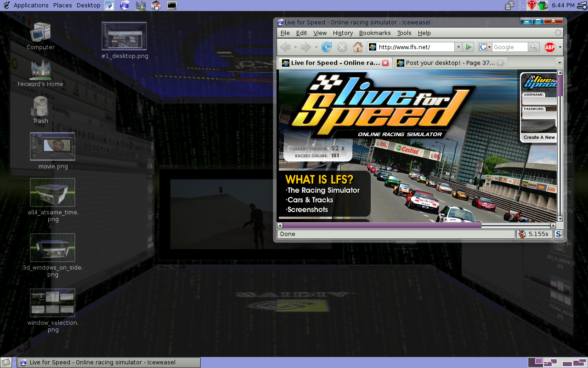Click the Back arrow in Iceweasel
Image resolution: width=588 pixels, height=368 pixels.
coord(285,47)
